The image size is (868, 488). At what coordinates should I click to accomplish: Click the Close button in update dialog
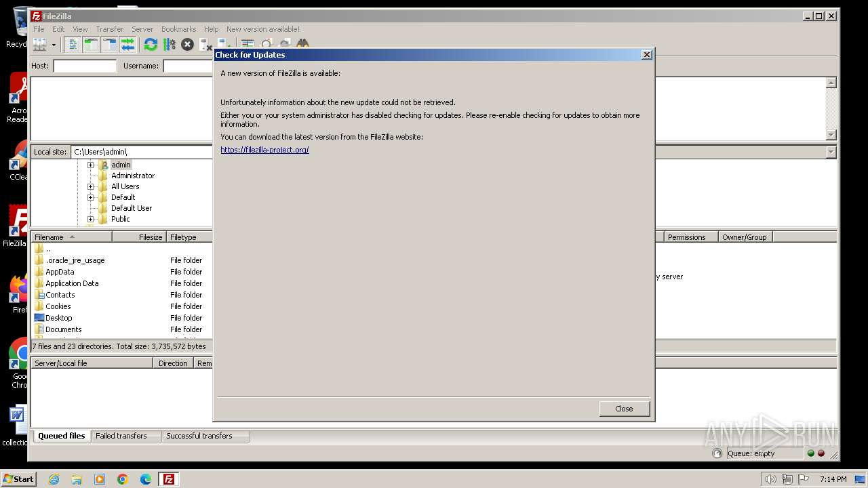[624, 409]
